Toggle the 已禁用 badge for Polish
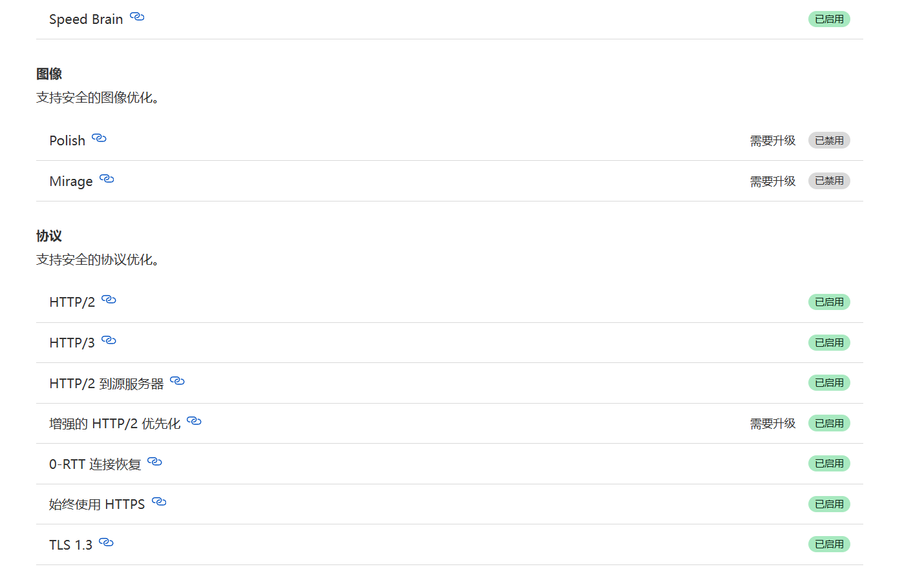Screen dimensions: 924x569 pos(829,140)
